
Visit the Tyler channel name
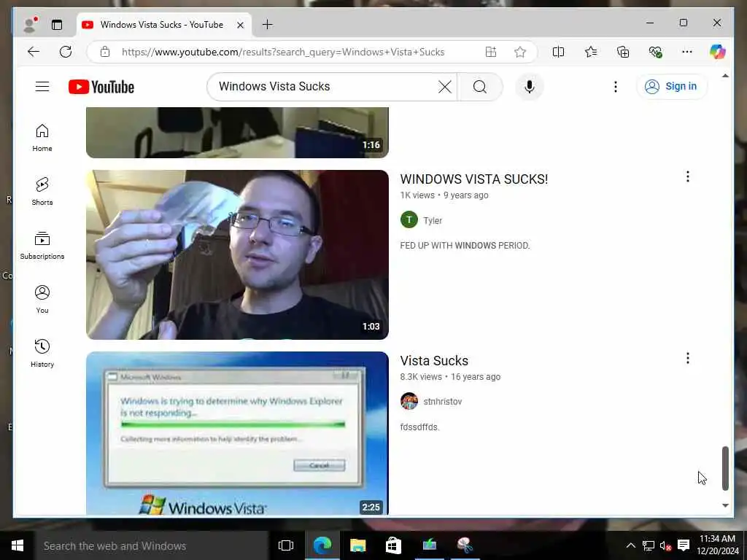pyautogui.click(x=433, y=220)
